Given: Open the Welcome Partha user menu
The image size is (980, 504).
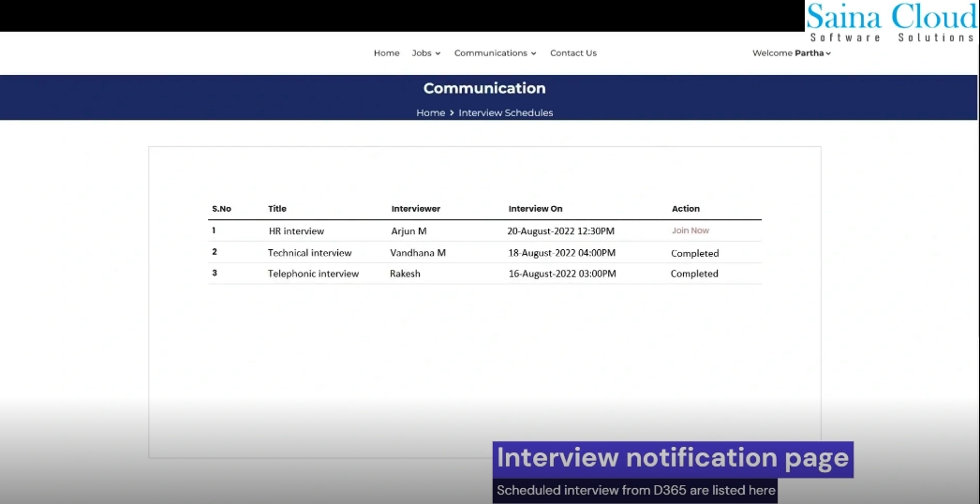Looking at the screenshot, I should click(792, 53).
